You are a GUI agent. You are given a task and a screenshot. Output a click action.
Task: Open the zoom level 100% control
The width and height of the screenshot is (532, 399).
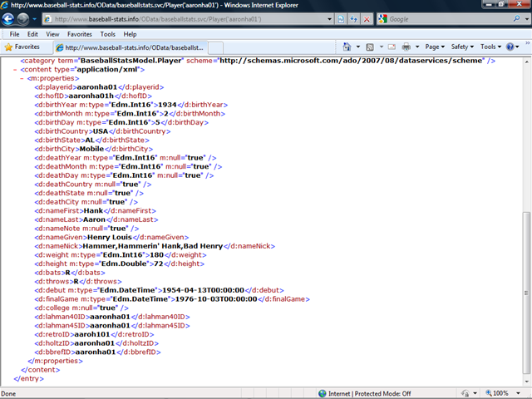497,393
